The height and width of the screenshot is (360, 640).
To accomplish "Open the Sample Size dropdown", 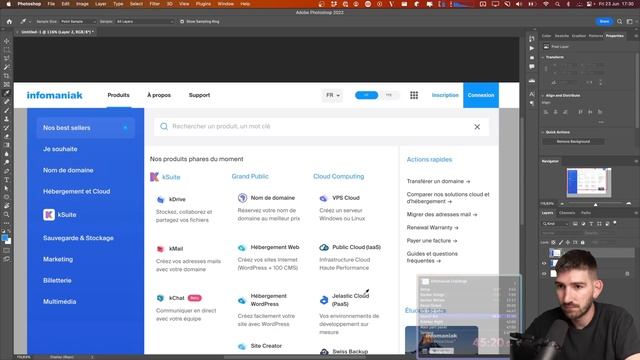I will pyautogui.click(x=78, y=21).
